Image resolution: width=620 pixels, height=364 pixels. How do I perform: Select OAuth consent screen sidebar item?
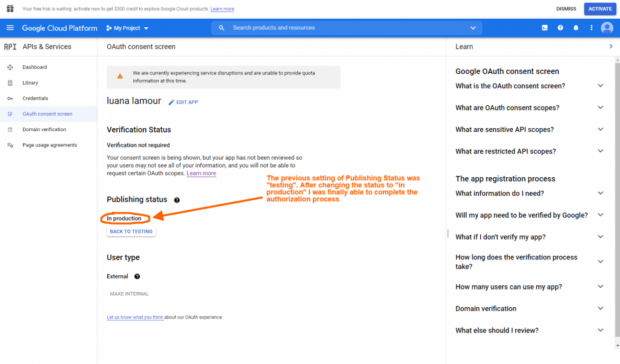(48, 114)
